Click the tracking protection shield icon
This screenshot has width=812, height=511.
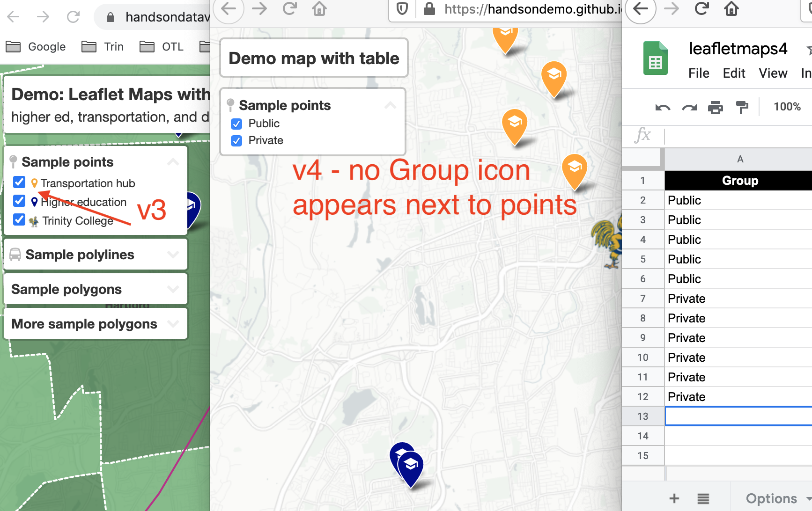(402, 9)
